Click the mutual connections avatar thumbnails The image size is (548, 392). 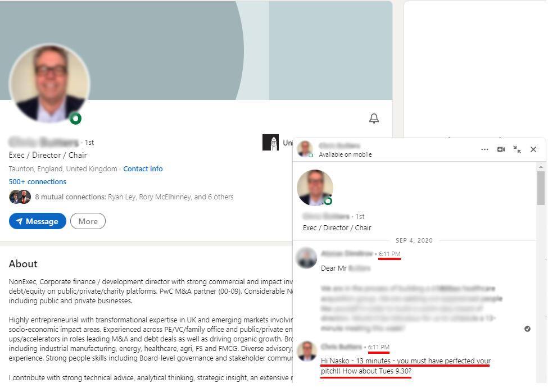pos(20,197)
